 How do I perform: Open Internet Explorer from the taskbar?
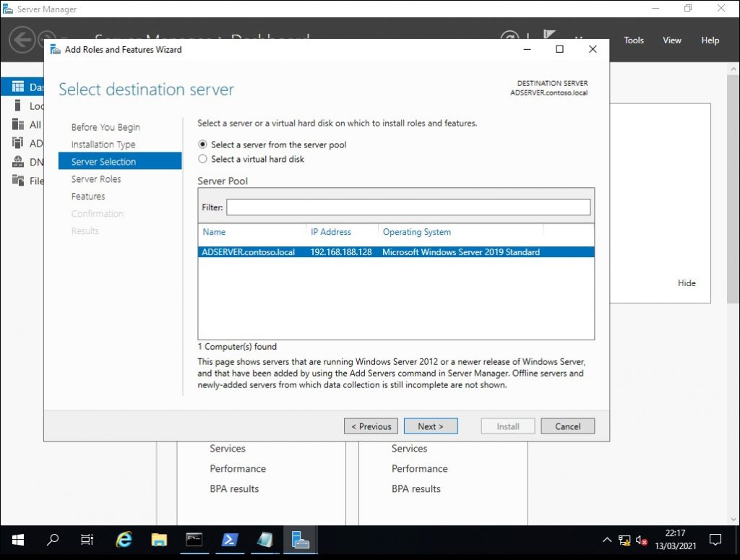[124, 540]
